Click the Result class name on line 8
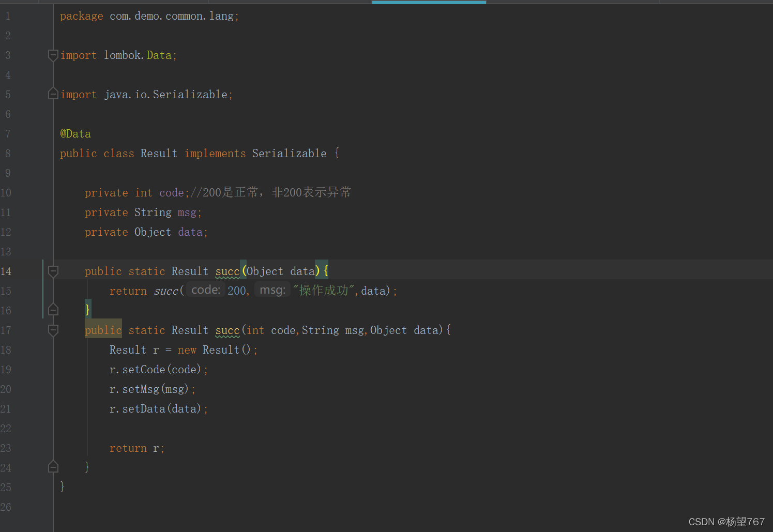 pos(159,153)
